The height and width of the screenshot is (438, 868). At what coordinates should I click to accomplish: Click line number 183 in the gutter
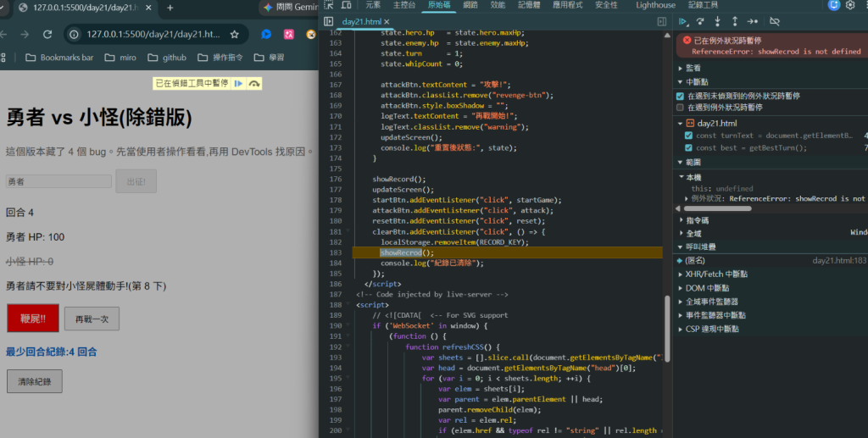point(336,252)
